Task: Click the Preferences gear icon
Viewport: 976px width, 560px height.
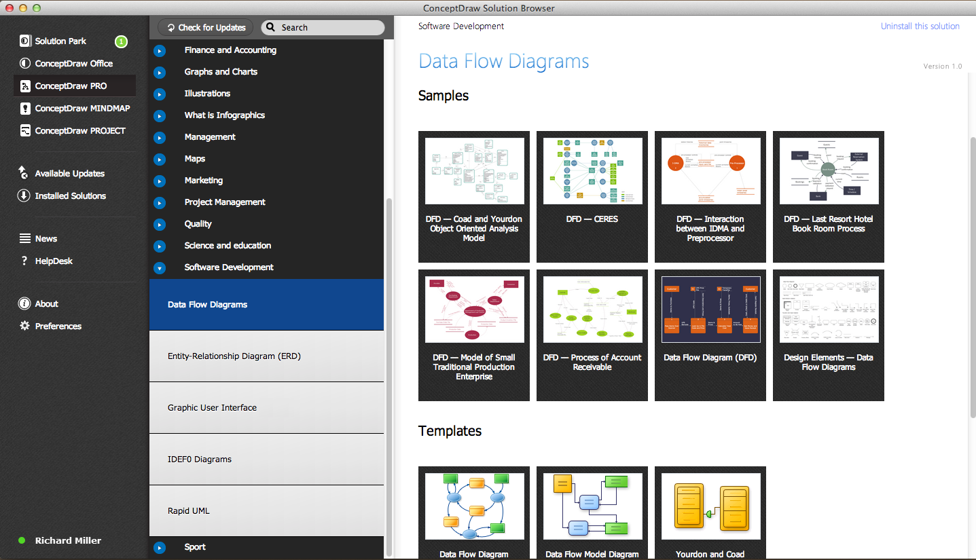Action: point(25,326)
